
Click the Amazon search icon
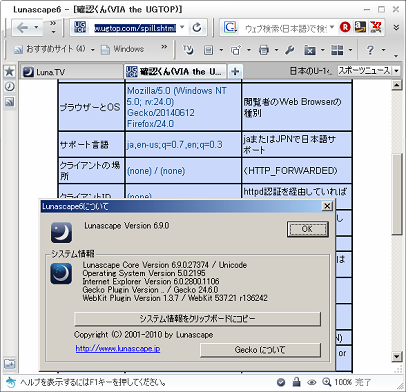(x=360, y=27)
